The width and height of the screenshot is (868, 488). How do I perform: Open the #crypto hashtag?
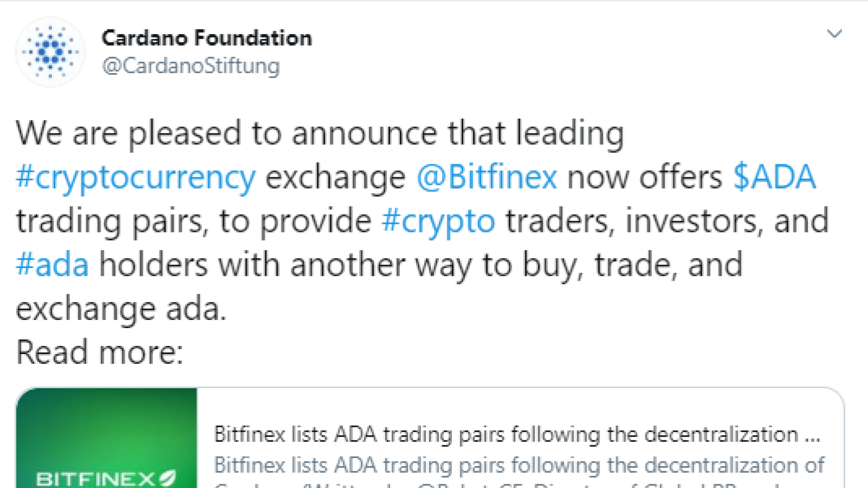click(x=438, y=222)
